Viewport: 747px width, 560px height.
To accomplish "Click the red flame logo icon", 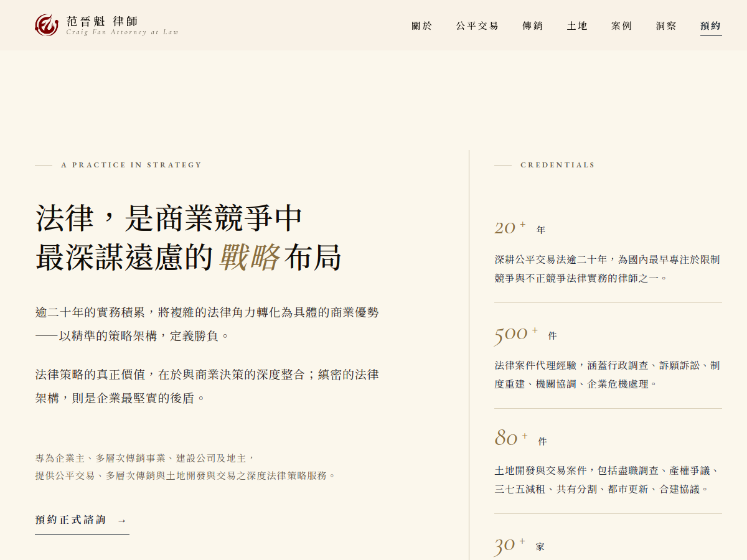I will coord(47,25).
